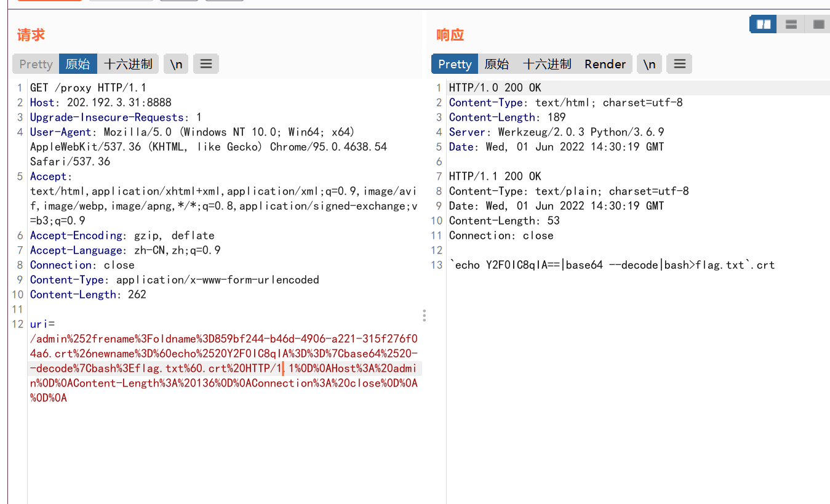Open request panel hamburger menu
Screen dimensions: 830x504
coord(206,64)
